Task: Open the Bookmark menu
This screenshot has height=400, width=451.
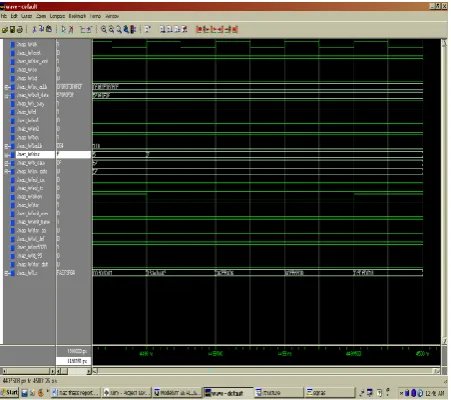Action: point(77,16)
